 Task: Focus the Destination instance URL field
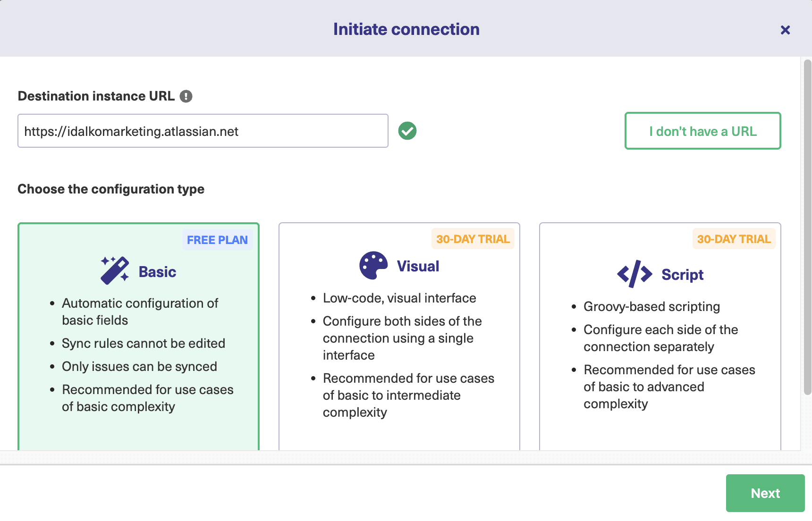[x=203, y=131]
